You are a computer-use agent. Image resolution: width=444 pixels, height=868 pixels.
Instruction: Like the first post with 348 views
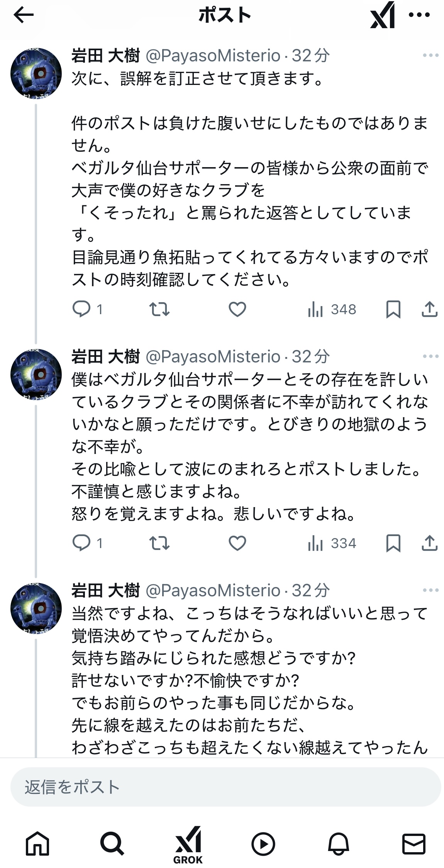237,310
